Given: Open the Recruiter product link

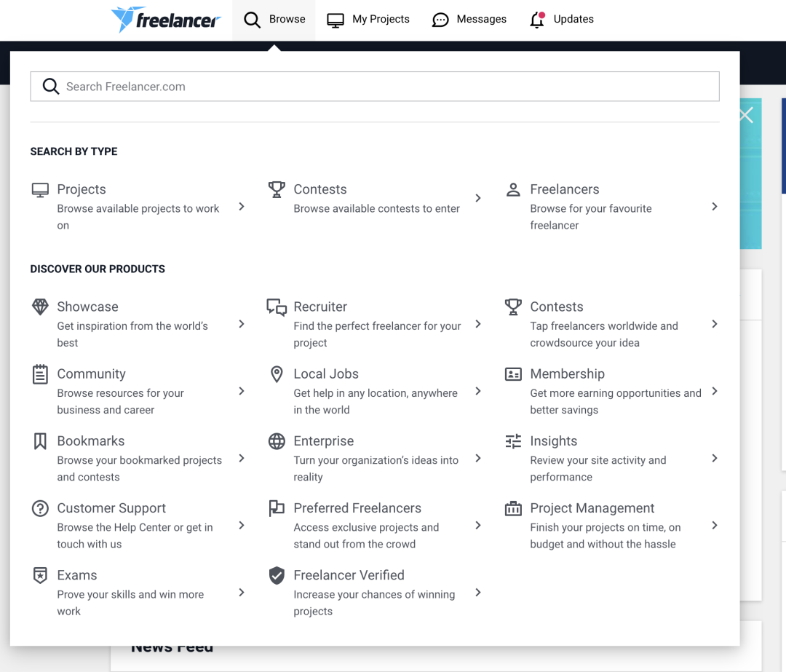Looking at the screenshot, I should [320, 307].
